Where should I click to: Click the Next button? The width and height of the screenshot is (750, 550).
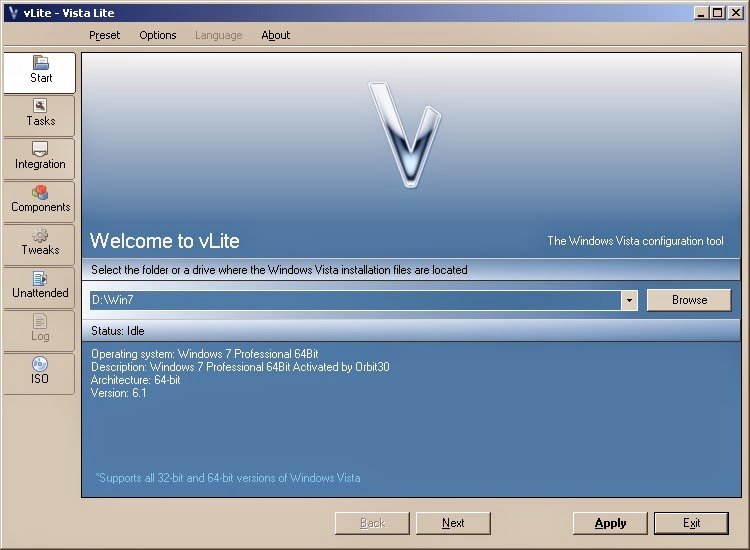coord(453,523)
